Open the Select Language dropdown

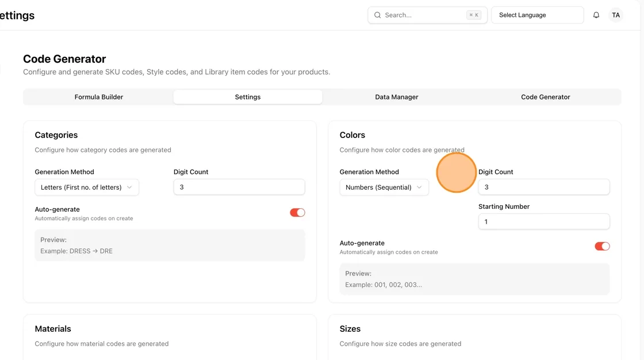point(537,15)
